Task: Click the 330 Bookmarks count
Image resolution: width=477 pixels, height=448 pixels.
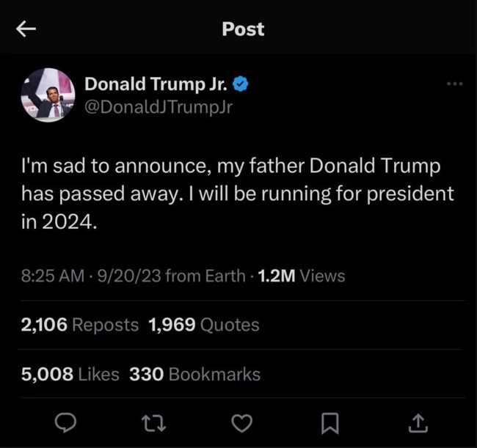Action: (x=194, y=374)
